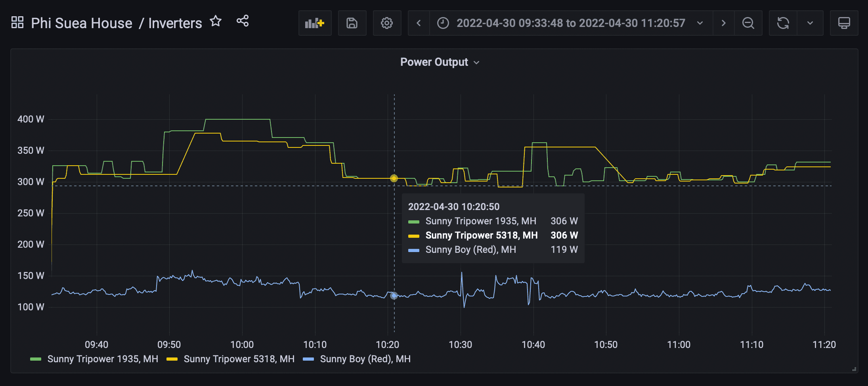Screen dimensions: 868x386
Task: Share the dashboard via share icon
Action: click(243, 21)
